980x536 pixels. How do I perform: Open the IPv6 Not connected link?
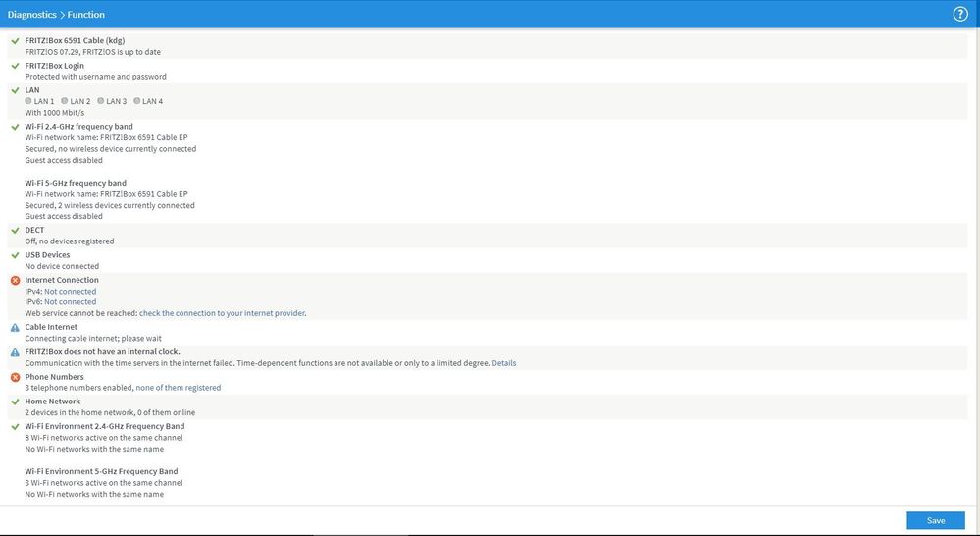tap(70, 302)
